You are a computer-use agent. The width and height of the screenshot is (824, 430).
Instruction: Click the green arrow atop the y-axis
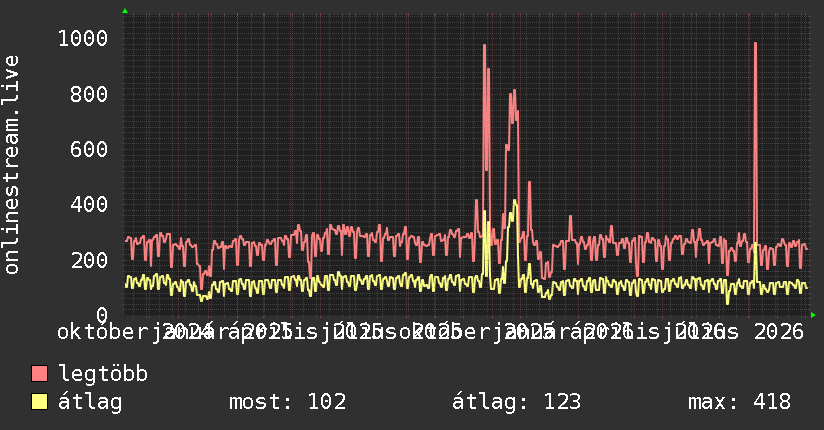click(125, 11)
